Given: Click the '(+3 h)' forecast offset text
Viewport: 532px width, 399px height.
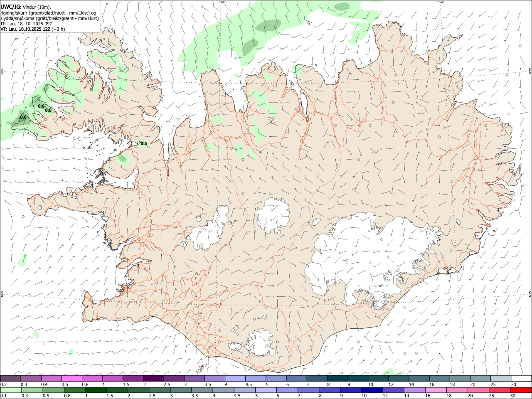Looking at the screenshot, I should click(58, 29).
